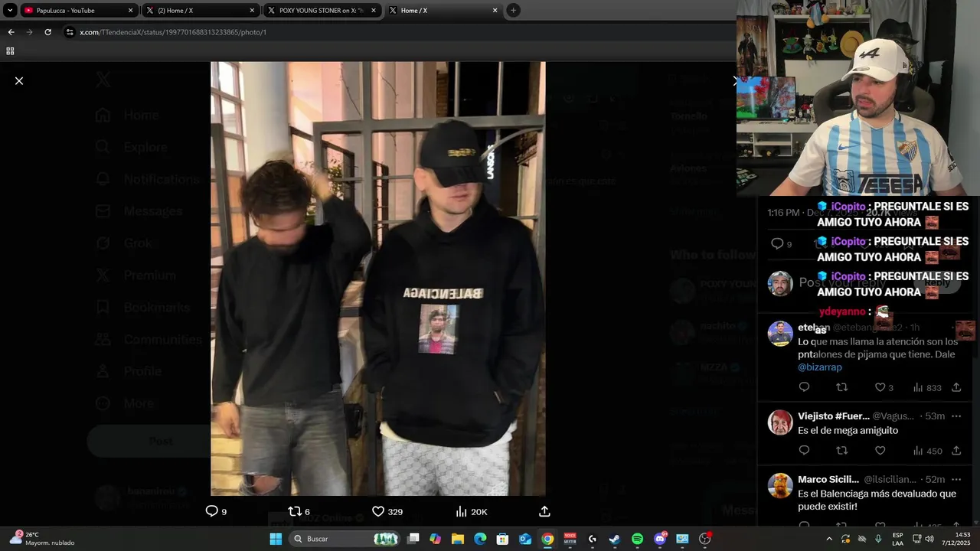
Task: Collapse the side panel with the double-arrow icon
Action: point(734,80)
